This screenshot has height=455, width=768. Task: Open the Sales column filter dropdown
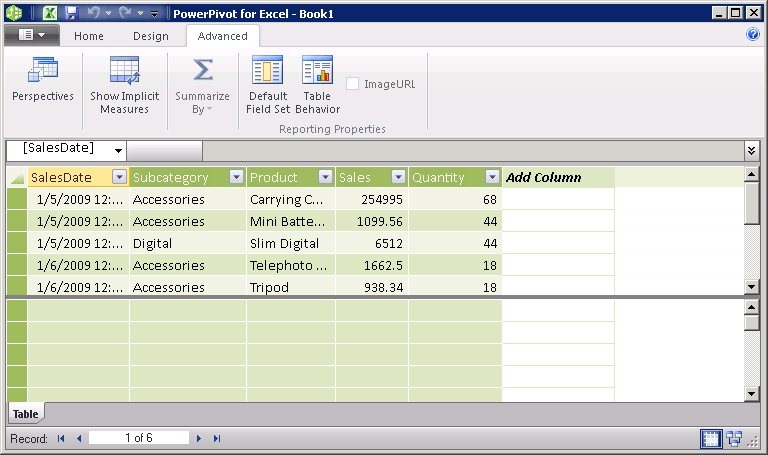click(399, 177)
